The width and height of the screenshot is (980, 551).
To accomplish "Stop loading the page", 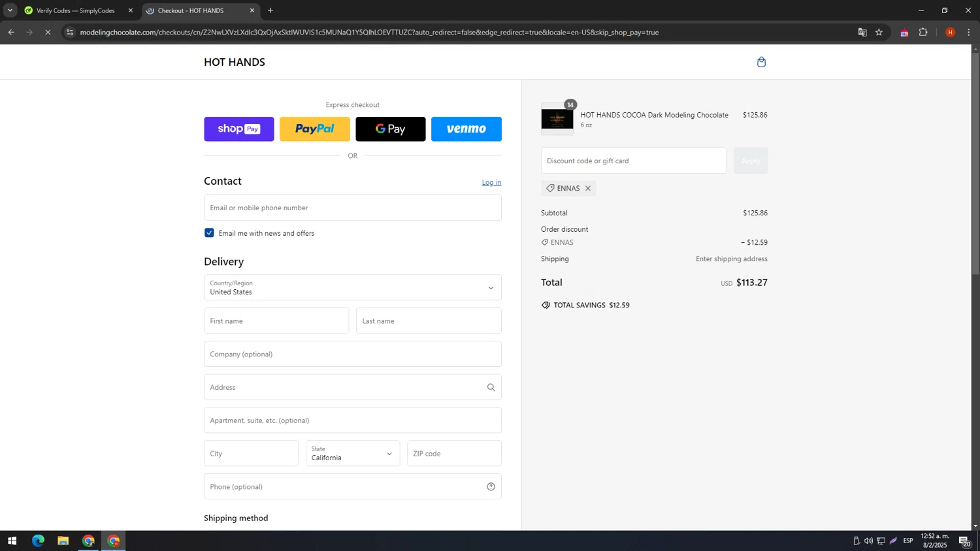I will click(48, 32).
